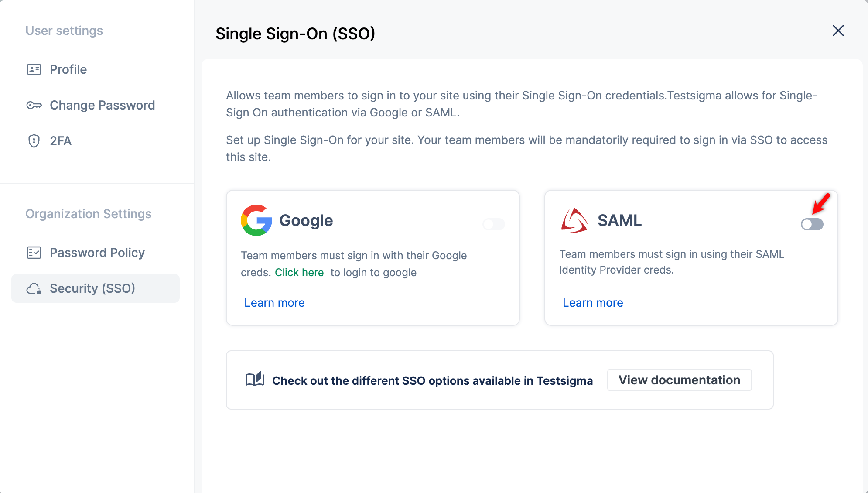The width and height of the screenshot is (868, 493).
Task: Open Password Policy under Organization Settings
Action: pos(97,252)
